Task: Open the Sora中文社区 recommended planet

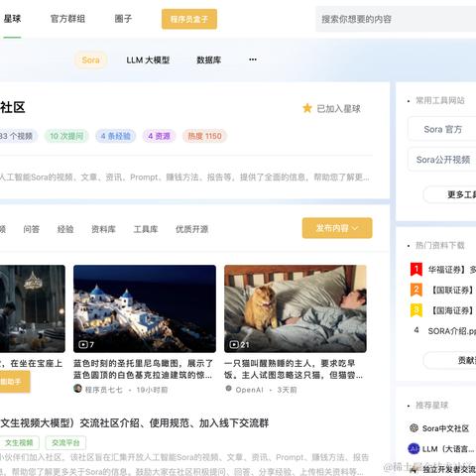Action: pos(445,428)
